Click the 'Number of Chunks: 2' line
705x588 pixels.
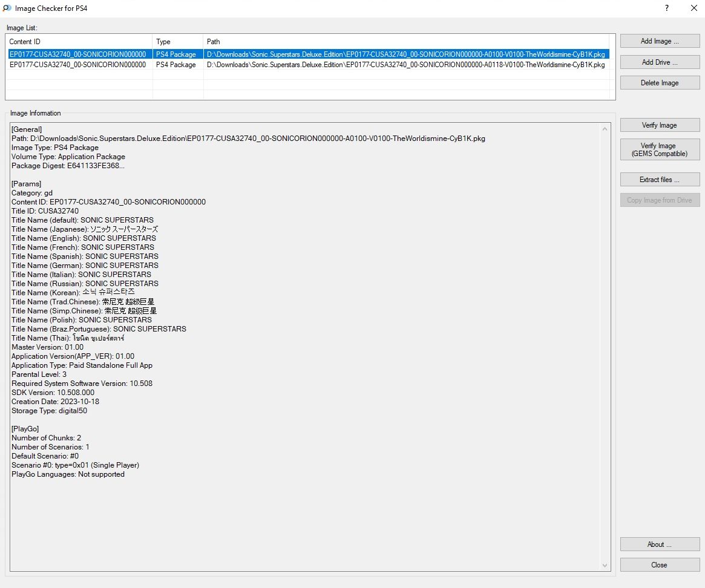(x=47, y=438)
